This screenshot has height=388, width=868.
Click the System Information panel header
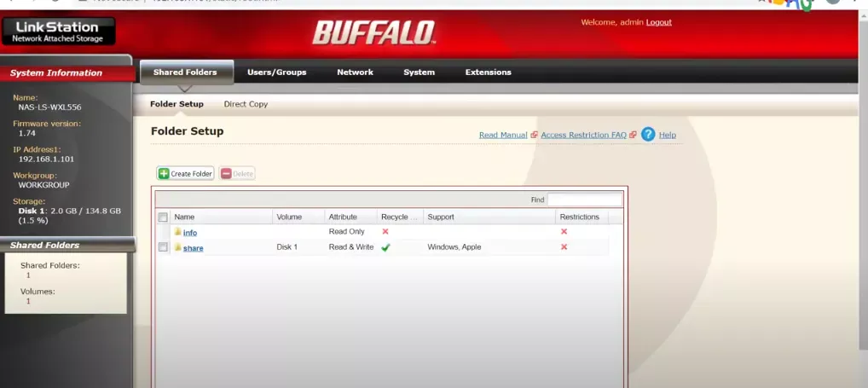67,72
